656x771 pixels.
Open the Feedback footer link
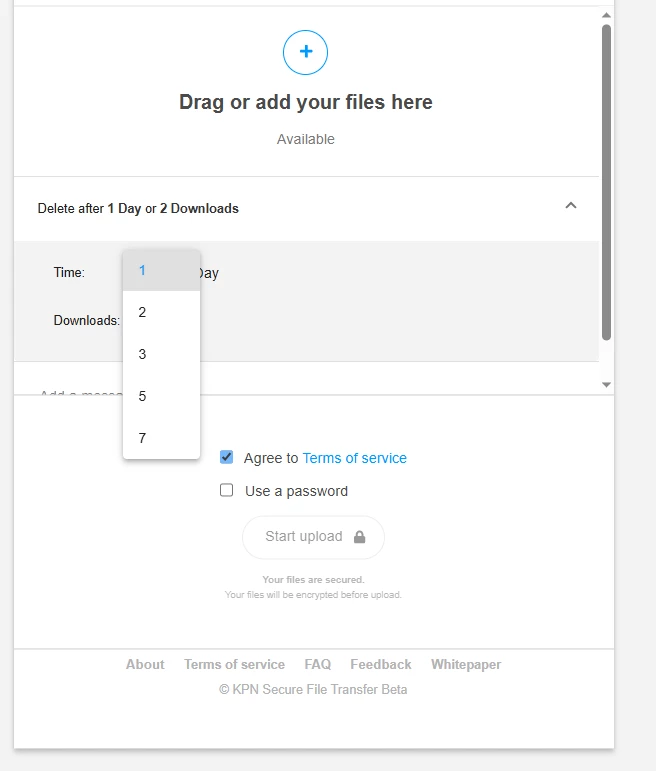click(x=381, y=664)
